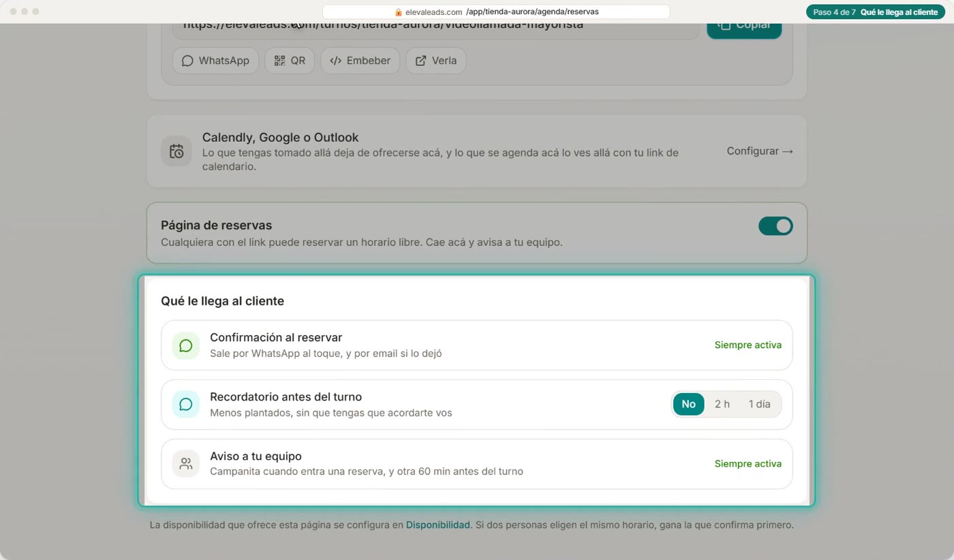Click the 'Qué le llega al cliente' heading
Screen dimensions: 954x560
click(222, 301)
